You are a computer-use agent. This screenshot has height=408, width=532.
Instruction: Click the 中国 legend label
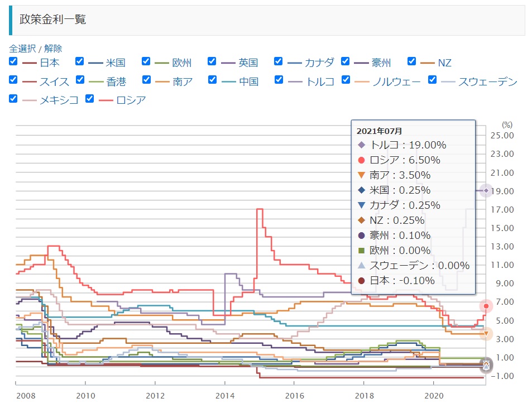tap(249, 81)
